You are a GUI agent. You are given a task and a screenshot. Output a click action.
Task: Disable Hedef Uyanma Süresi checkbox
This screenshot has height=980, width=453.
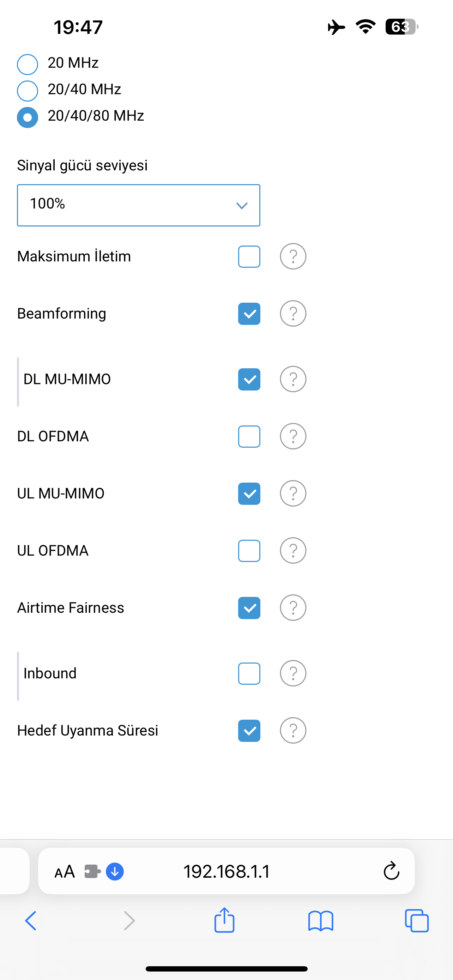click(x=249, y=731)
